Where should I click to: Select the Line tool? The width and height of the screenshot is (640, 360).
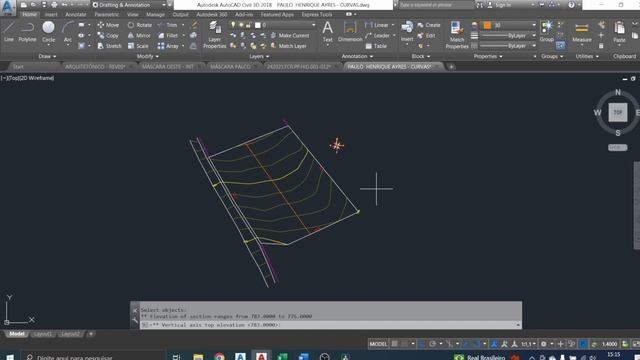(x=9, y=32)
